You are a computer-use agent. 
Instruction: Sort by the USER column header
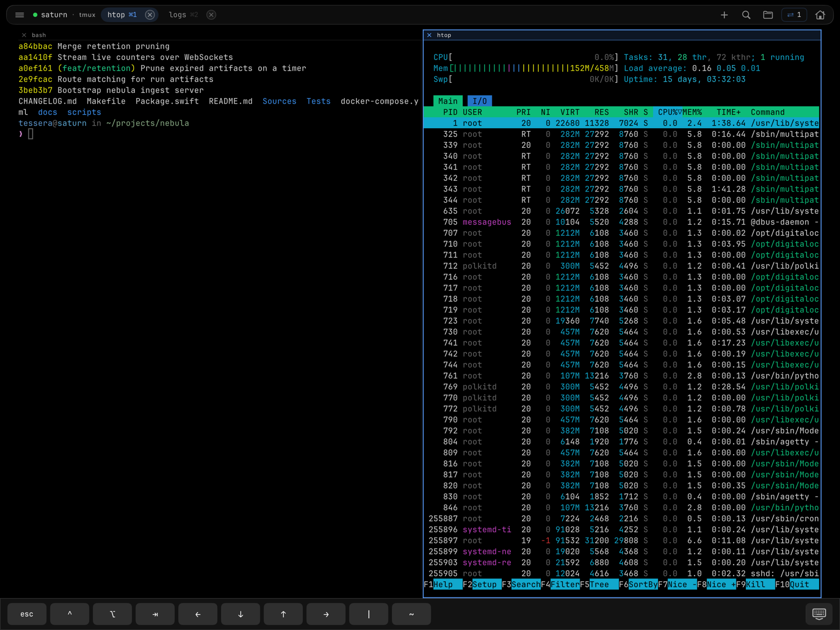point(472,113)
